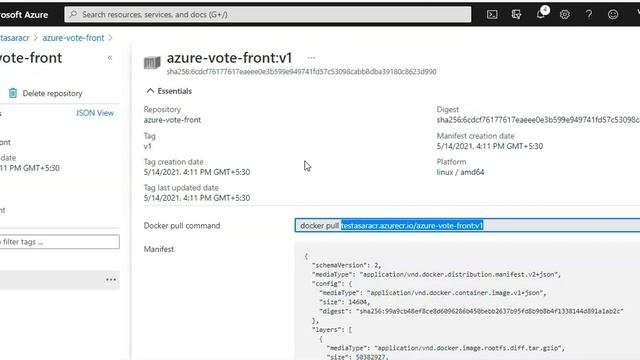640x360 pixels.
Task: Click Digest sha256 value in Essentials
Action: (538, 120)
